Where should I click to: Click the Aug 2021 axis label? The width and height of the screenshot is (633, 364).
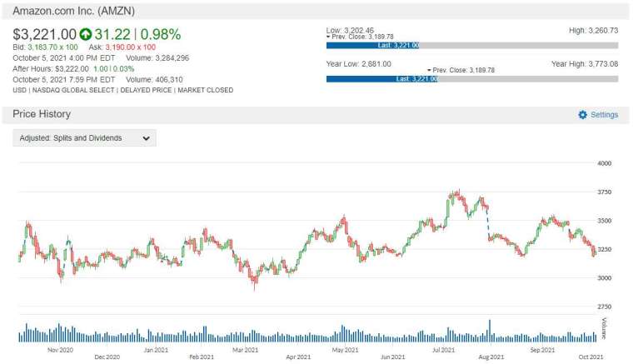[x=491, y=357]
